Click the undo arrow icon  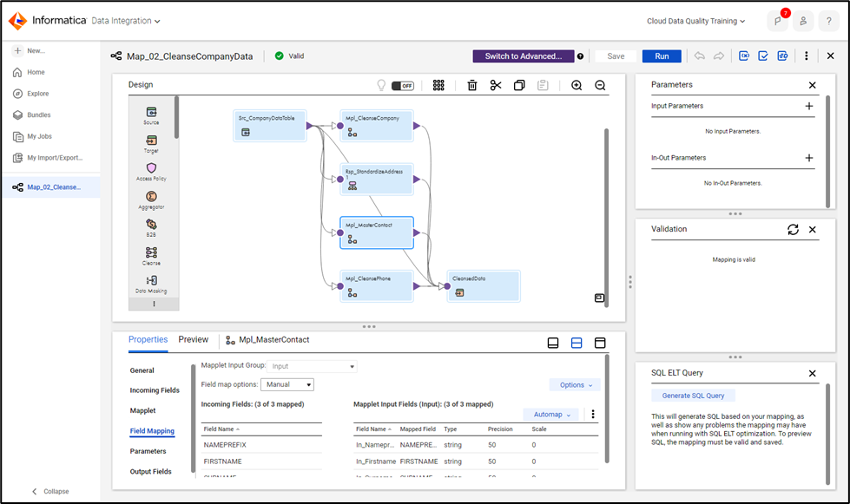point(699,56)
